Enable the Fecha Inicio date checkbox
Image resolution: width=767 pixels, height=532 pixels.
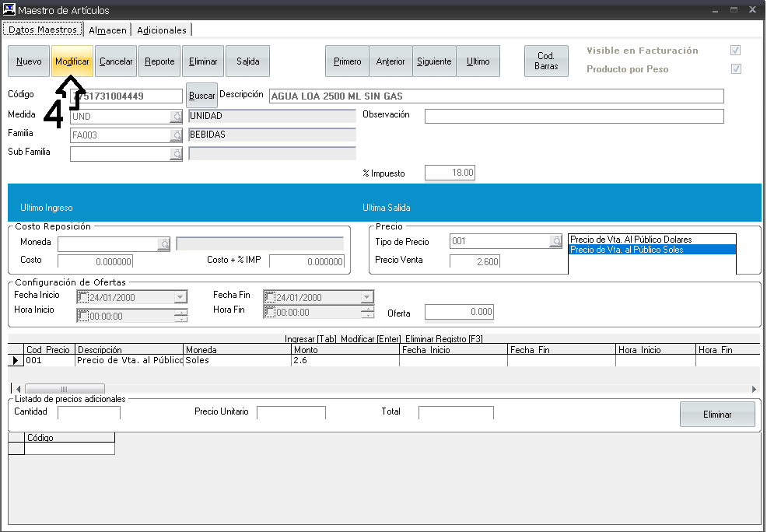(x=84, y=297)
